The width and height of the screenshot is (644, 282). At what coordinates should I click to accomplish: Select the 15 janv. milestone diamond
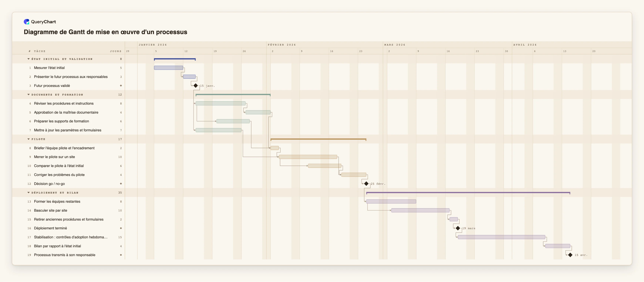coord(196,86)
